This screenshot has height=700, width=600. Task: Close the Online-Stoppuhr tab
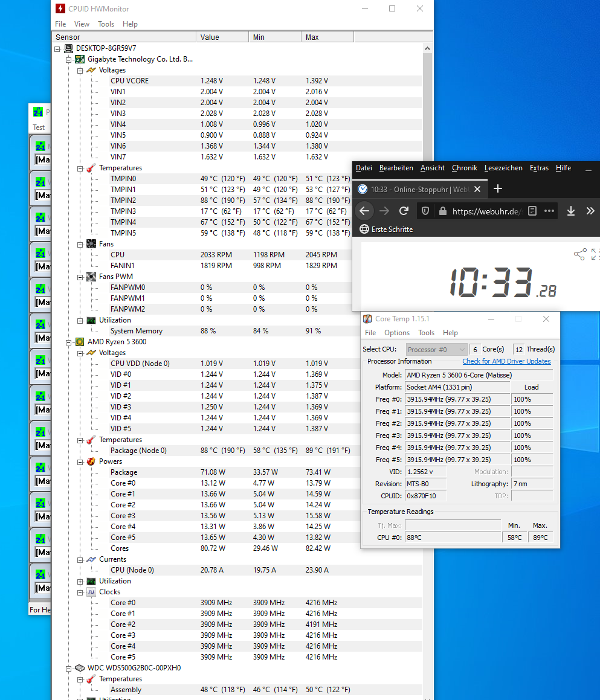[477, 189]
